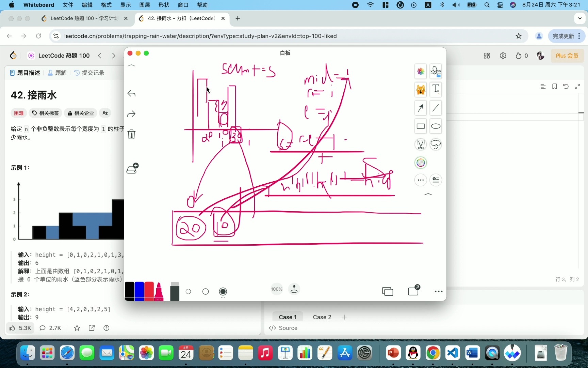Open LeetCode settings gear

pos(503,56)
